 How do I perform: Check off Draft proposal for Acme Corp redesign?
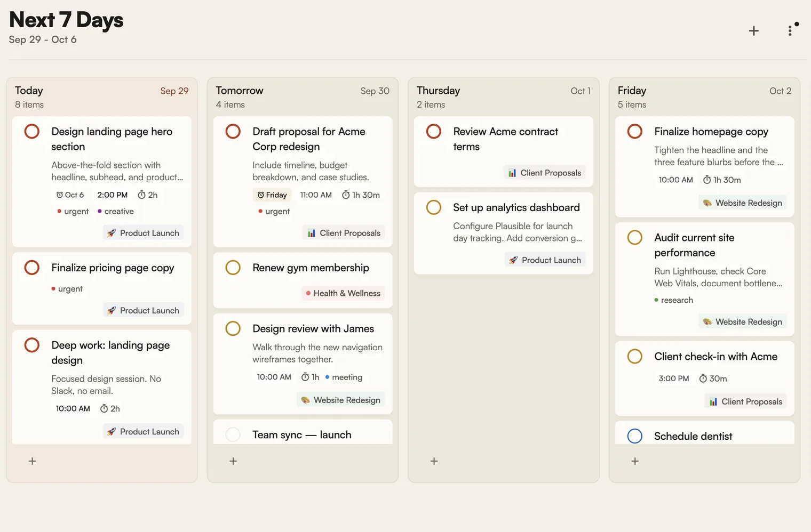[x=233, y=131]
